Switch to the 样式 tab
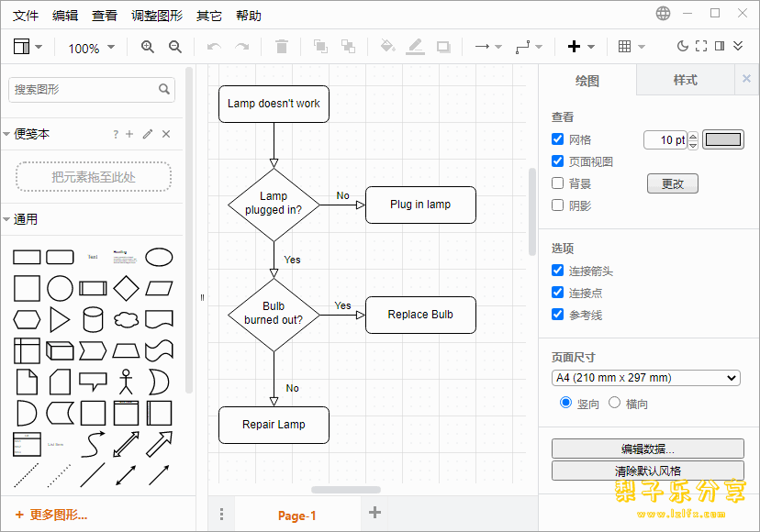The width and height of the screenshot is (760, 532). pos(685,80)
